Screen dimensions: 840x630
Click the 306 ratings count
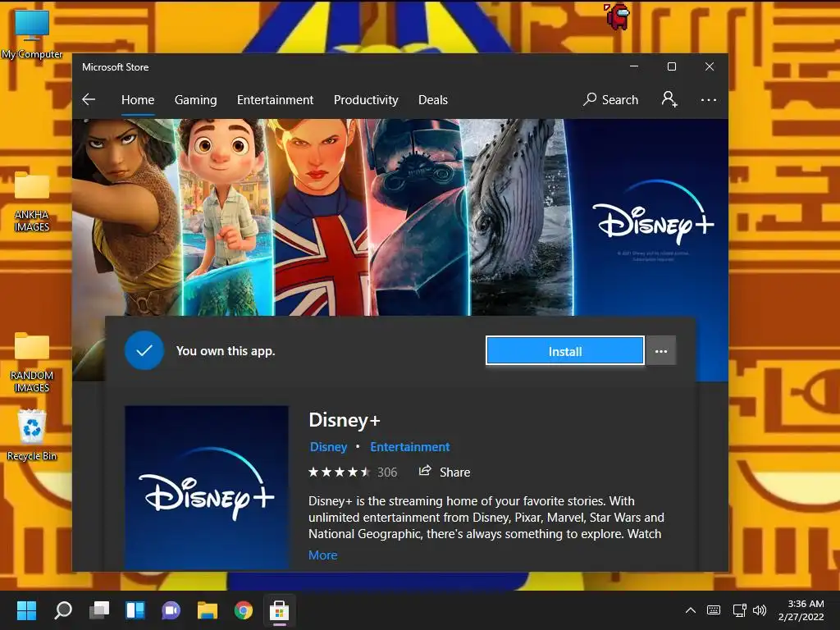(x=387, y=472)
